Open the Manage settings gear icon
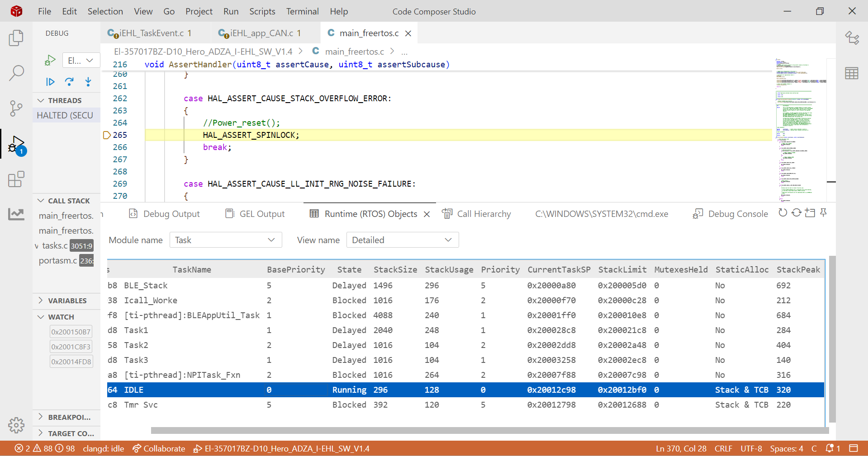Viewport: 868px width, 456px height. pyautogui.click(x=16, y=425)
